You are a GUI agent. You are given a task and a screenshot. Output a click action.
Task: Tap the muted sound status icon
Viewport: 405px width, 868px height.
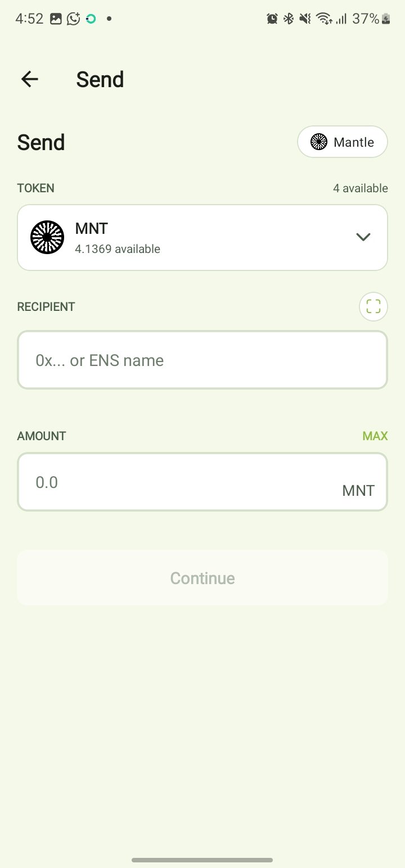305,19
